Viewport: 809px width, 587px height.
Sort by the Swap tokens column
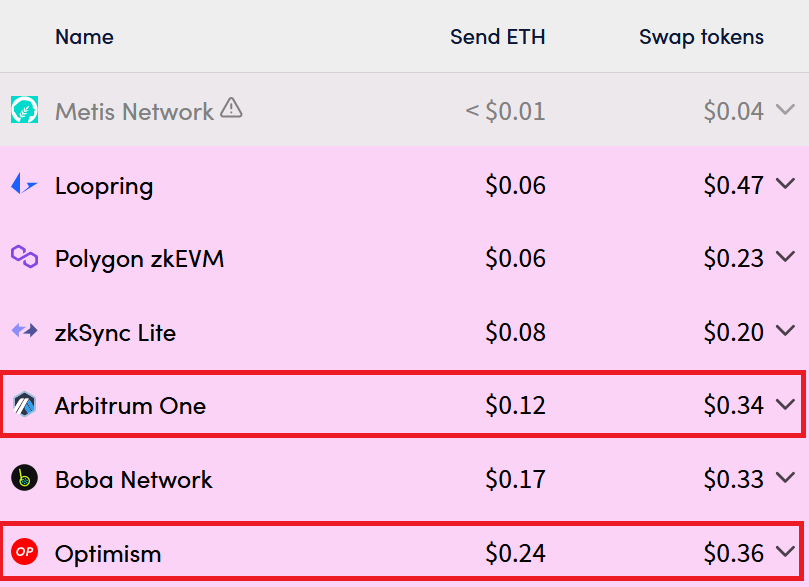click(x=701, y=37)
